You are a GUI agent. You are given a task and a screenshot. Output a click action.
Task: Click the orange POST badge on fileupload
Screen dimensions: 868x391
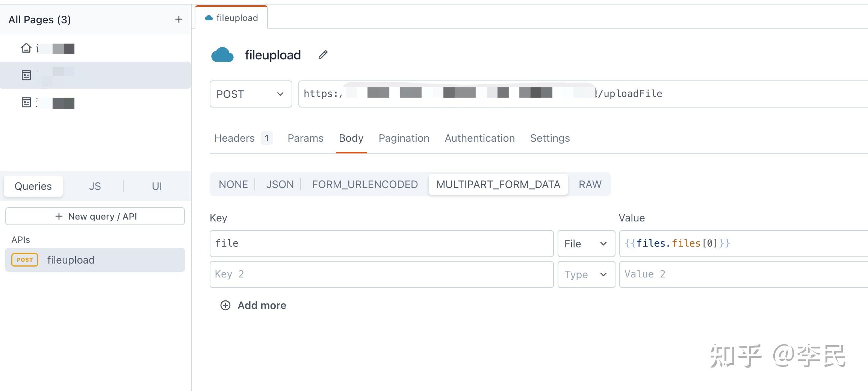click(x=25, y=260)
